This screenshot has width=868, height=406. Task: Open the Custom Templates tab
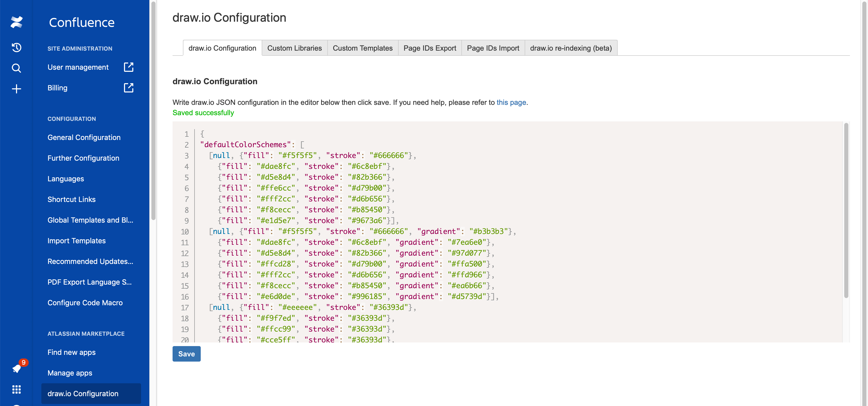point(362,48)
